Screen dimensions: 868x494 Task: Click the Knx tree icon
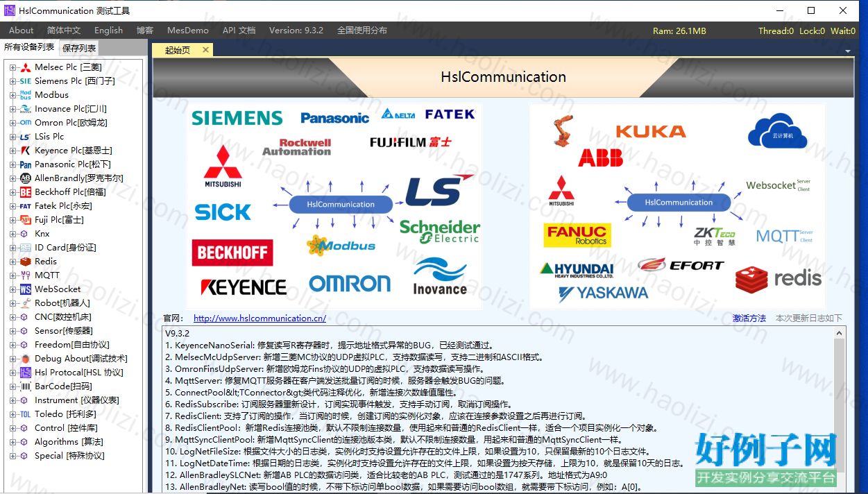coord(25,234)
